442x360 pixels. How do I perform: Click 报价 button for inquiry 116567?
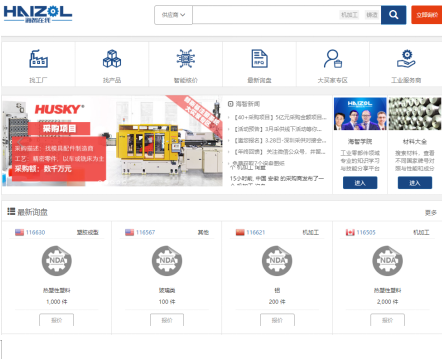[167, 320]
